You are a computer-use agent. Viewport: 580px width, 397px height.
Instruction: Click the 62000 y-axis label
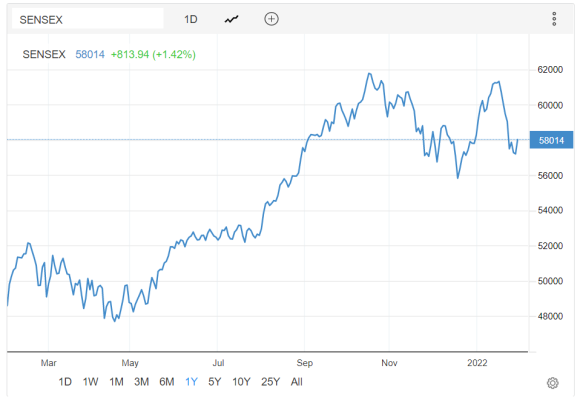[550, 70]
